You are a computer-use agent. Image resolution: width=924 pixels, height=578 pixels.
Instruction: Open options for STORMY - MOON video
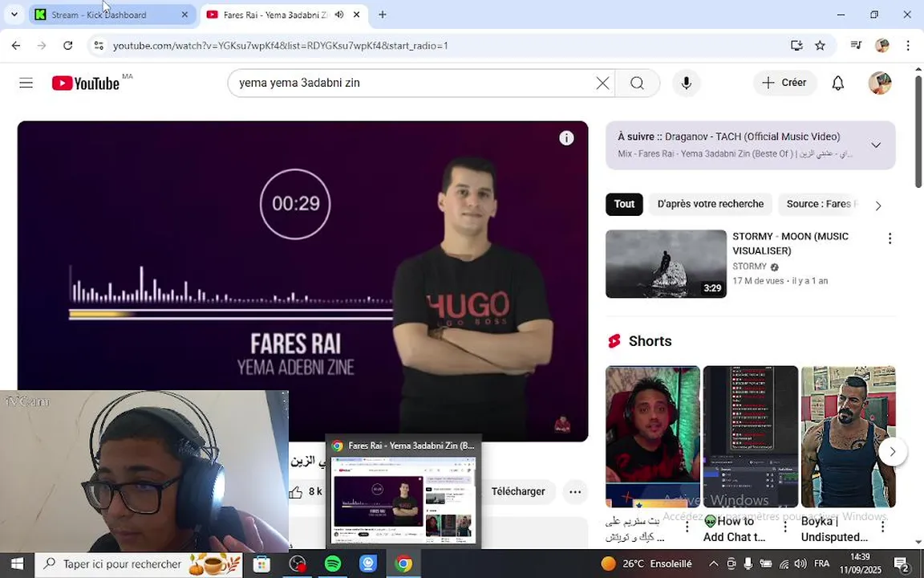click(890, 238)
